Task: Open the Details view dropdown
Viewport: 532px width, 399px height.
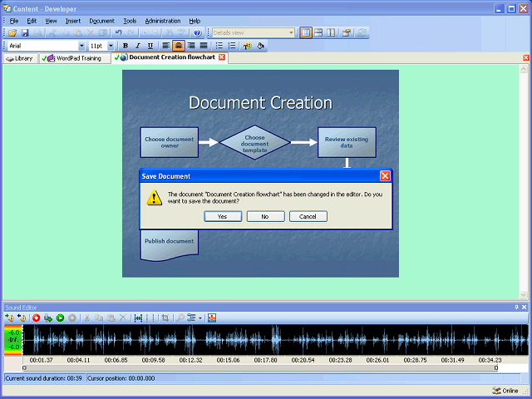Action: tap(291, 33)
